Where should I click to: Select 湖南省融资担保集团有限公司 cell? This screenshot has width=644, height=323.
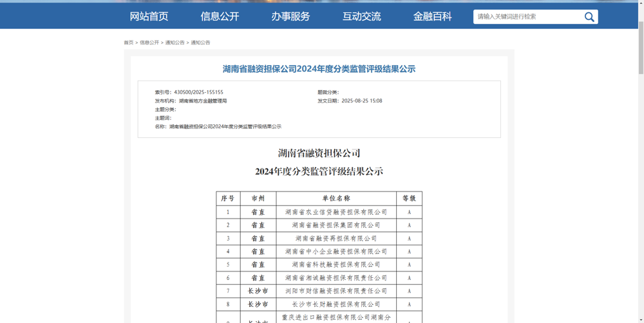336,225
